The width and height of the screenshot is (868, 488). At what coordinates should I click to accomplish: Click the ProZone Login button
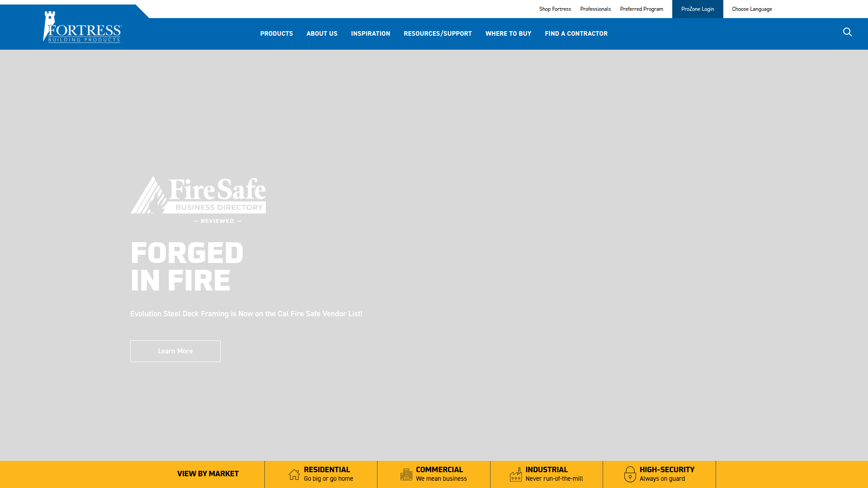pyautogui.click(x=698, y=9)
